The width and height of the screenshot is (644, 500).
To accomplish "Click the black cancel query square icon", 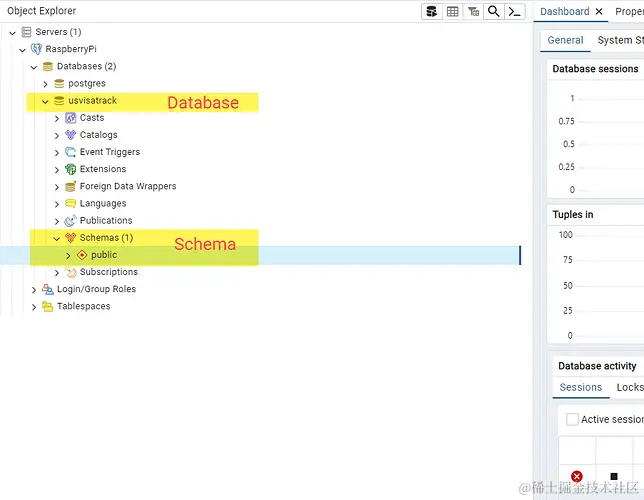I will 614,477.
